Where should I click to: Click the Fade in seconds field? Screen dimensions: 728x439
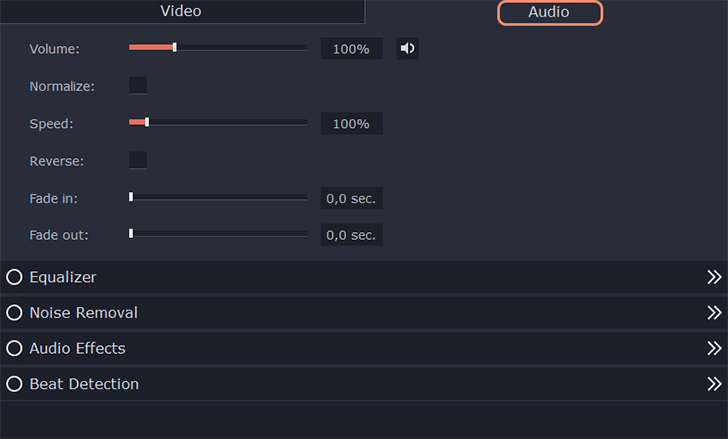point(351,198)
